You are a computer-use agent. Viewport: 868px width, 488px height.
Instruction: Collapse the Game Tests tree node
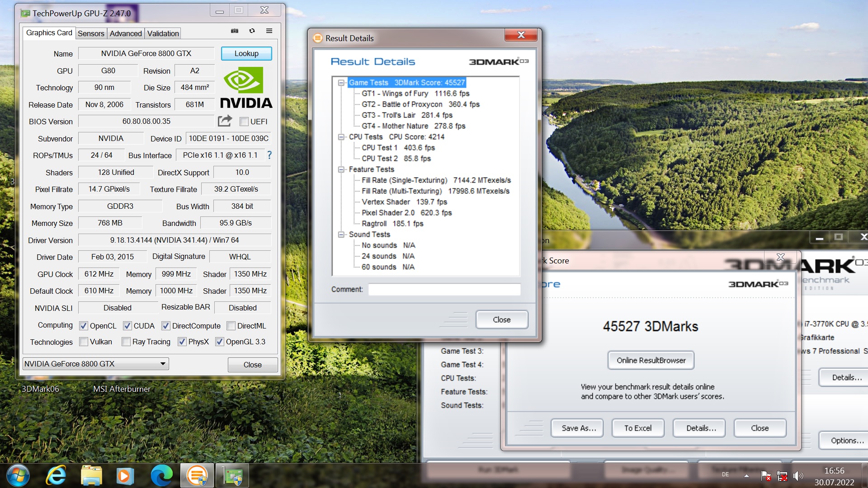(341, 83)
